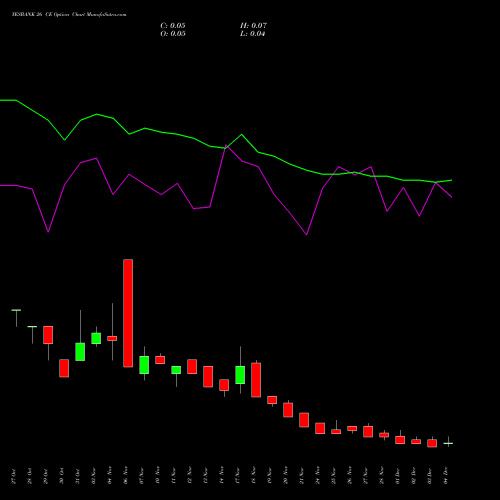Select the green candle on 17 Nov

click(240, 375)
